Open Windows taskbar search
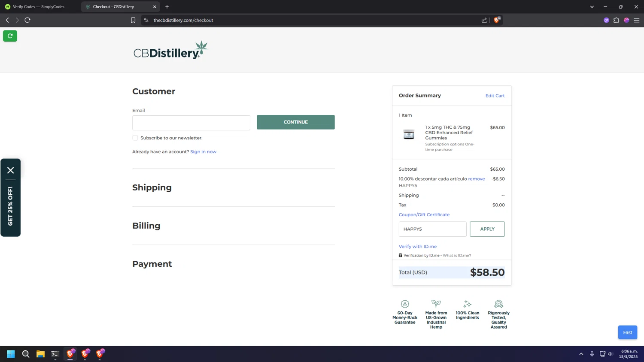The height and width of the screenshot is (362, 644). click(x=26, y=354)
